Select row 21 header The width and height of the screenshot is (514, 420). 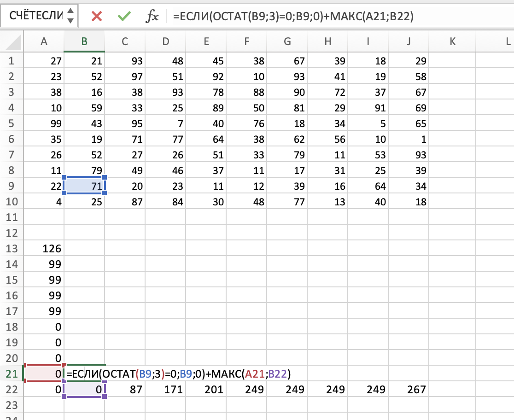[12, 373]
